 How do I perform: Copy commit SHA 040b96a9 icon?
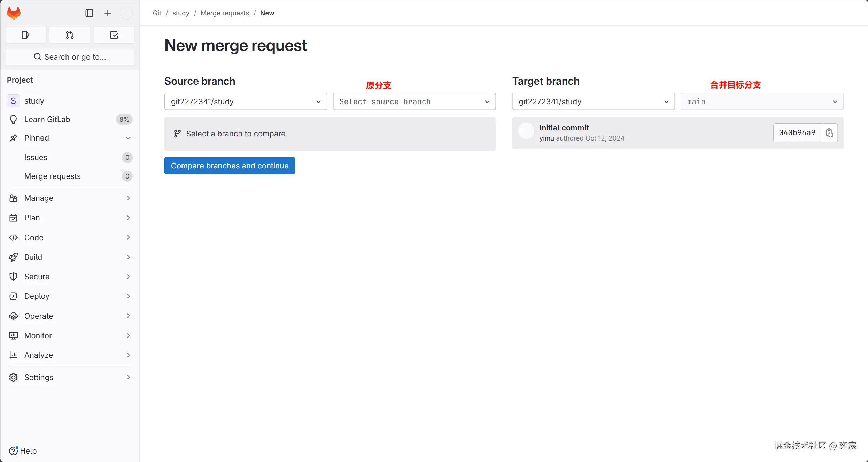pyautogui.click(x=829, y=133)
